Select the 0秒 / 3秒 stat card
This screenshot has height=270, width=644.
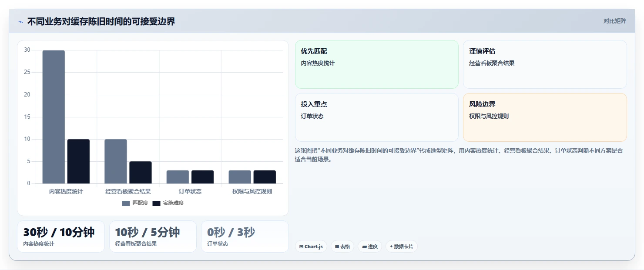coord(245,237)
